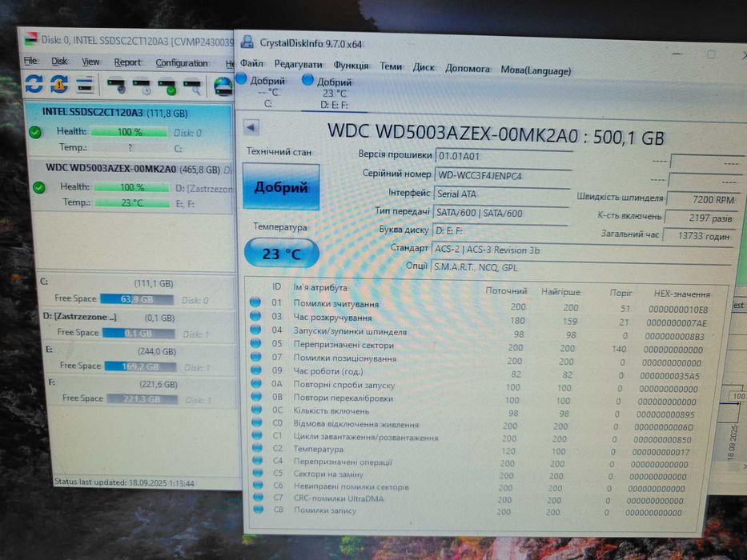Click the disk icon with green checkmark in toolbar
This screenshot has height=560, width=747.
(167, 87)
